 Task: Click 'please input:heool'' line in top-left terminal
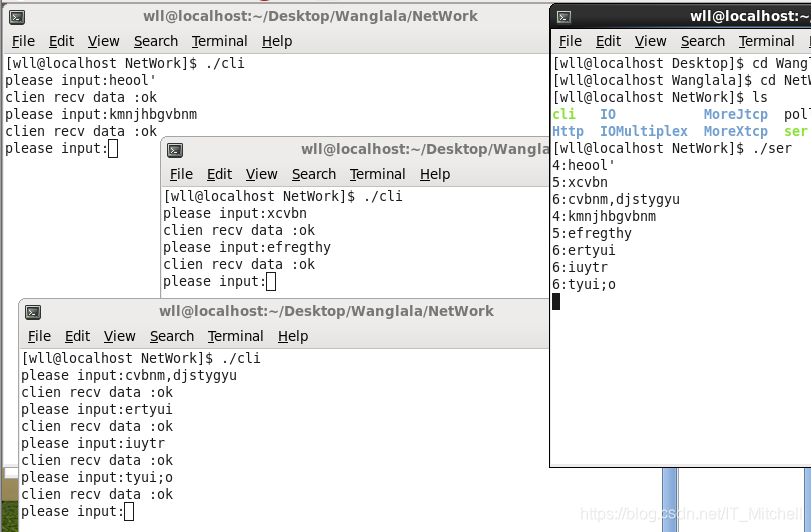[81, 81]
